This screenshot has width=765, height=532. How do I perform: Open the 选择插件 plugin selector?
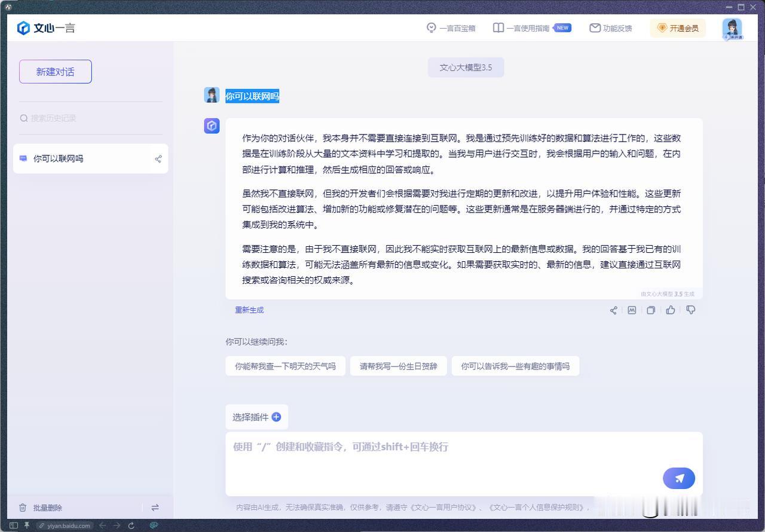tap(256, 417)
